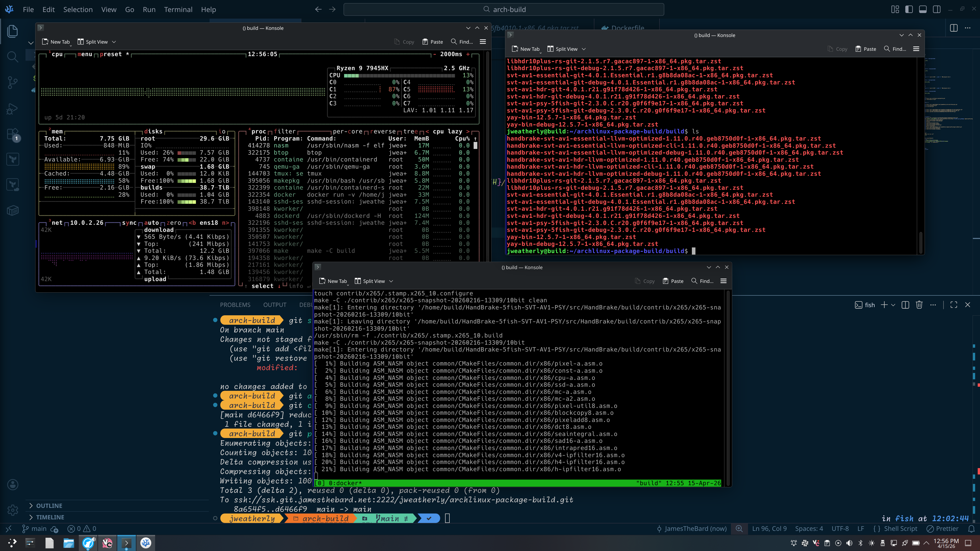The width and height of the screenshot is (980, 551).
Task: Open the Terminal menu
Action: (178, 9)
